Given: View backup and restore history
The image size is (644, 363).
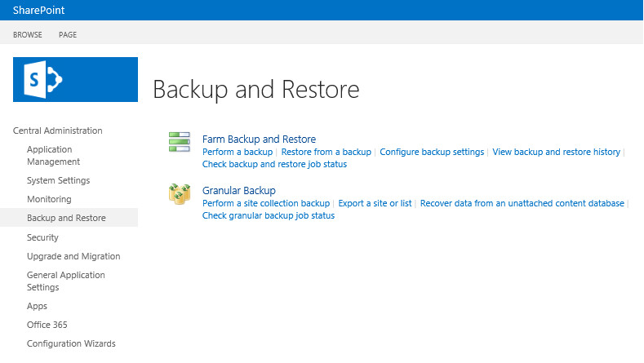Looking at the screenshot, I should [x=556, y=152].
